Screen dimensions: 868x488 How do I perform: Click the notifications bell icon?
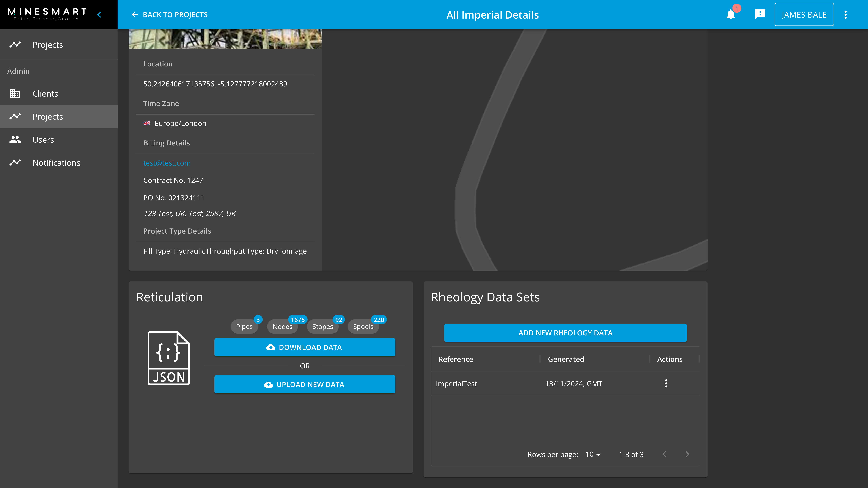point(731,14)
